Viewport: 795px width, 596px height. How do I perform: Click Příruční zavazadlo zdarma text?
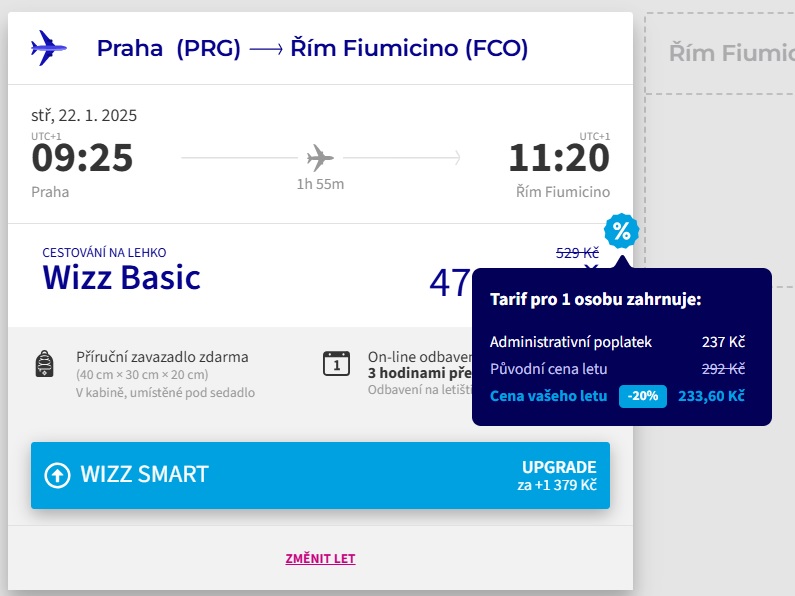click(162, 357)
